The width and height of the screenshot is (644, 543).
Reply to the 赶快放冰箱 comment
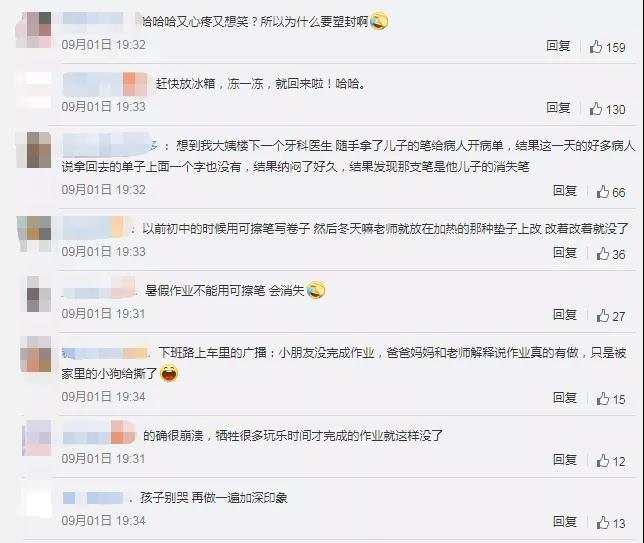coord(558,108)
